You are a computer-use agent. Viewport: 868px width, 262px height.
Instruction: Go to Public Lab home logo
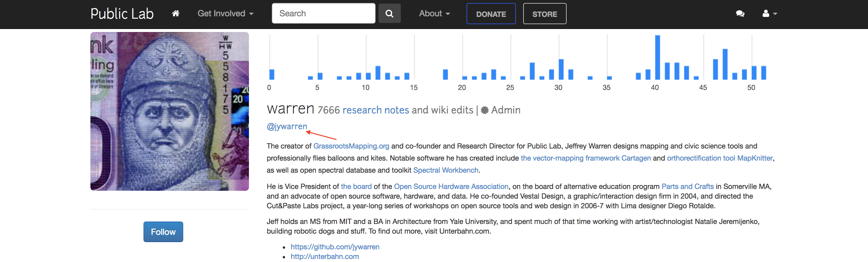click(122, 14)
